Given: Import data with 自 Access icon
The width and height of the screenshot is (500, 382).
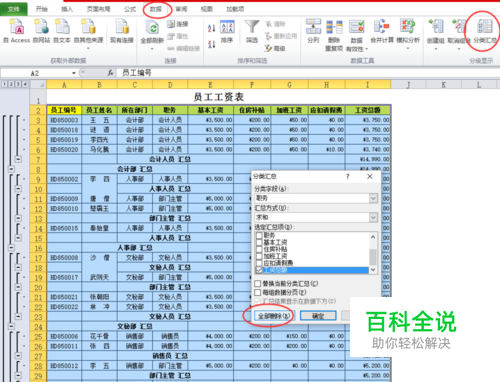Looking at the screenshot, I should [x=16, y=26].
